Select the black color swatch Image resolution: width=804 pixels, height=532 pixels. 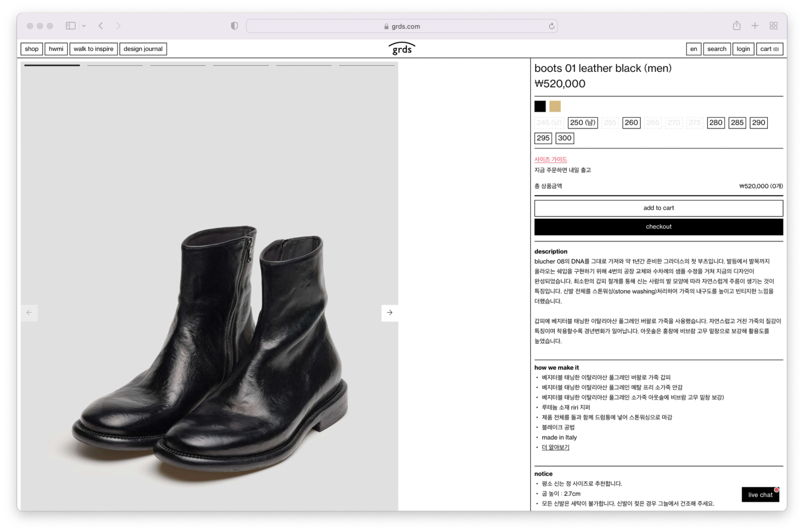click(x=540, y=106)
